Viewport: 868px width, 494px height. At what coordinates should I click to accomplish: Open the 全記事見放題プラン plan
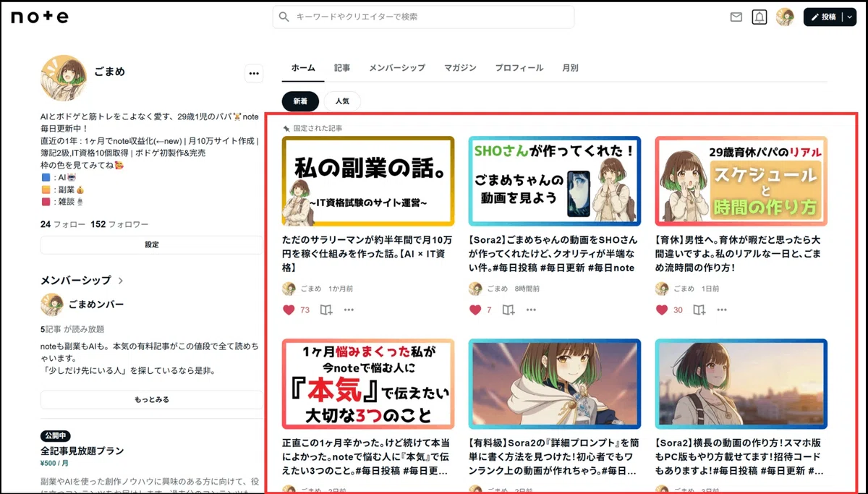(82, 451)
